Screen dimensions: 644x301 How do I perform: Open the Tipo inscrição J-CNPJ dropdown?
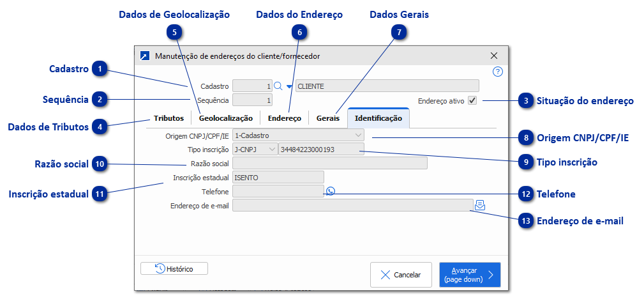[x=255, y=150]
